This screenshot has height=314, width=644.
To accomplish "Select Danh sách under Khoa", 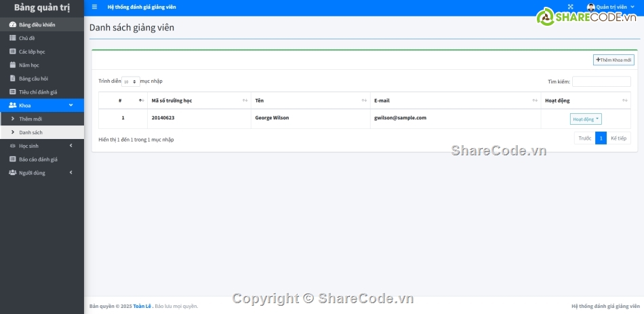I will pyautogui.click(x=31, y=132).
